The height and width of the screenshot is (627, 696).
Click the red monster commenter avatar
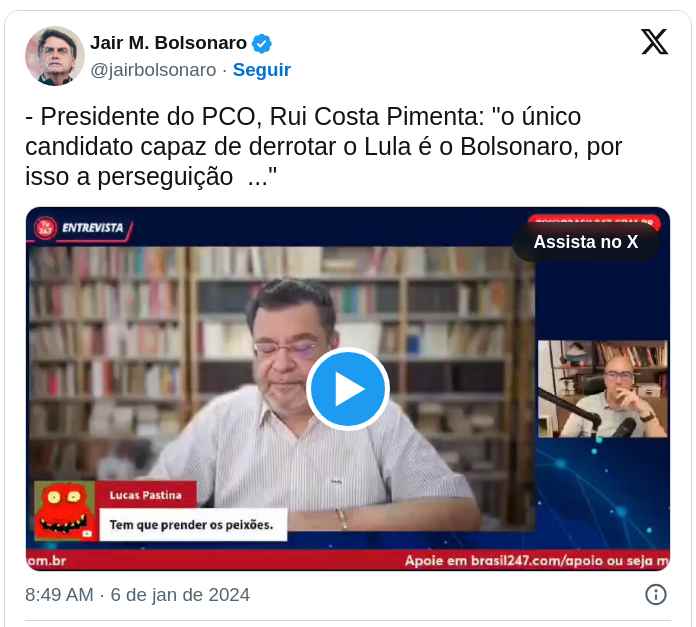click(65, 510)
